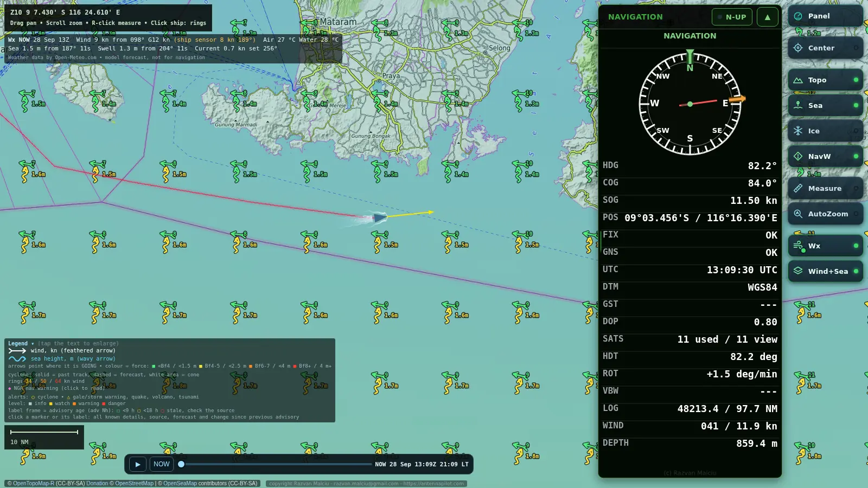Activate the Measure tool
Screen dimensions: 868x488
825,188
